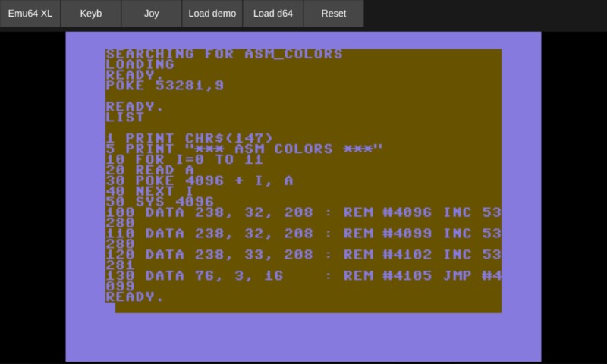Click line '40 NEXT I'
Viewport: 607px width, 364px height.
(149, 191)
